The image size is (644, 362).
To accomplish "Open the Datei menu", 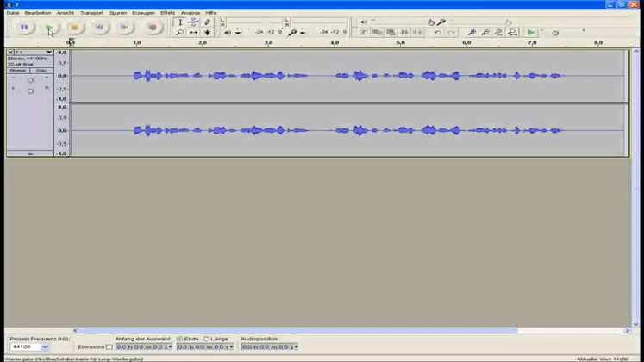I will point(13,13).
